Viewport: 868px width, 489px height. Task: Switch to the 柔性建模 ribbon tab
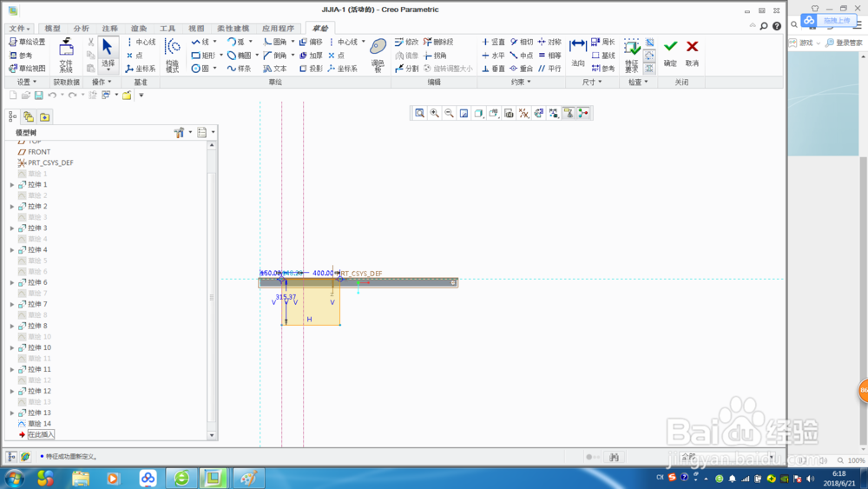click(x=233, y=29)
